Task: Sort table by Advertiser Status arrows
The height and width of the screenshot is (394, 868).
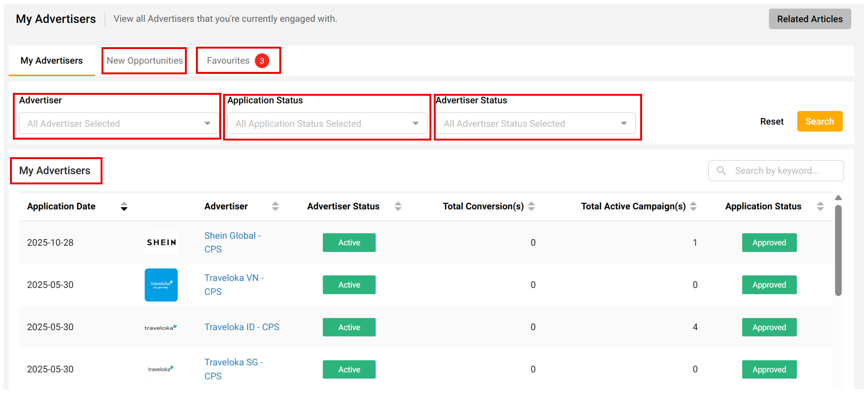Action: pos(398,206)
